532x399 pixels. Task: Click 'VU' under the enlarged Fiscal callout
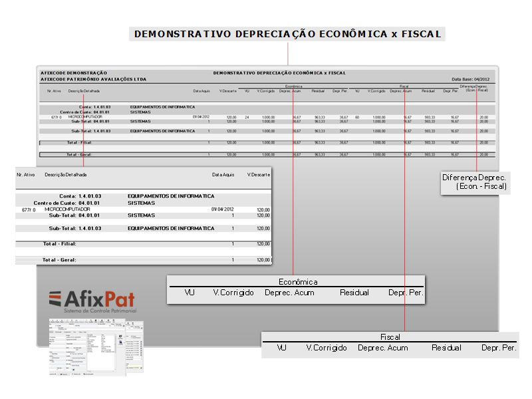coord(281,348)
